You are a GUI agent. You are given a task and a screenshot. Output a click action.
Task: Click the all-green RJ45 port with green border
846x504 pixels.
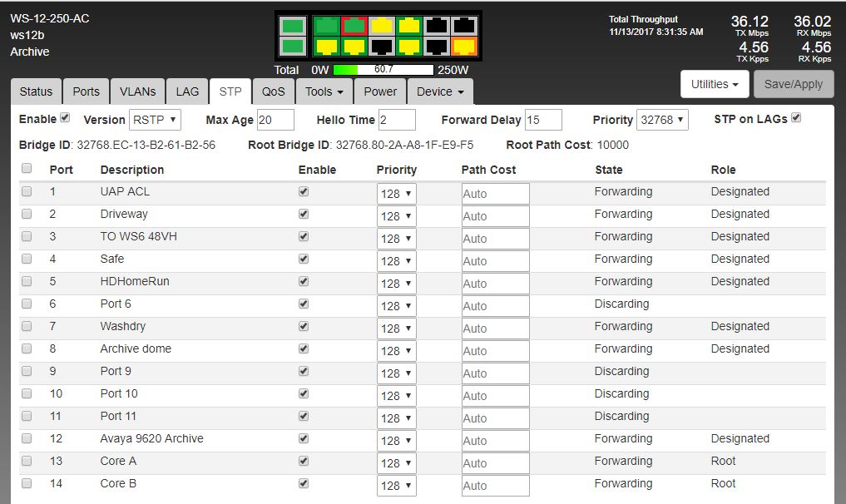point(327,26)
